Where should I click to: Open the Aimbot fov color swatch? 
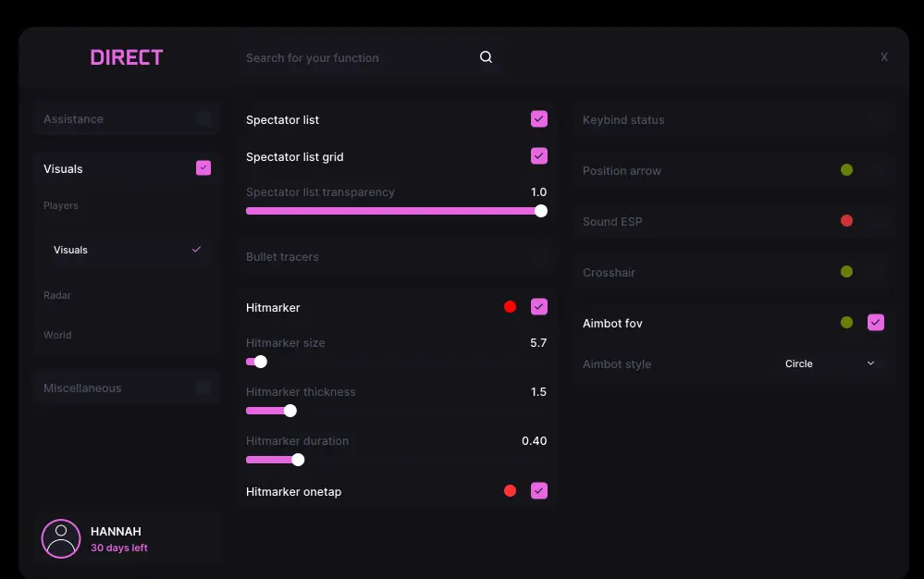point(846,323)
